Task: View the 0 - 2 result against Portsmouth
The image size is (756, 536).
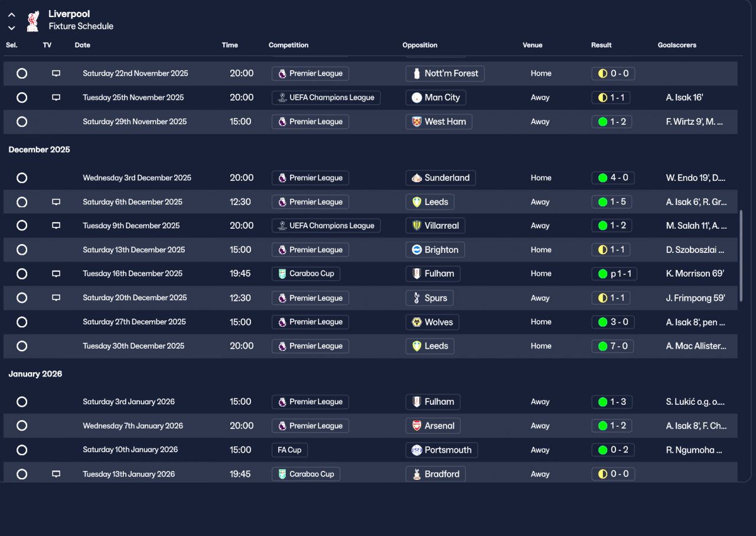Action: 613,450
